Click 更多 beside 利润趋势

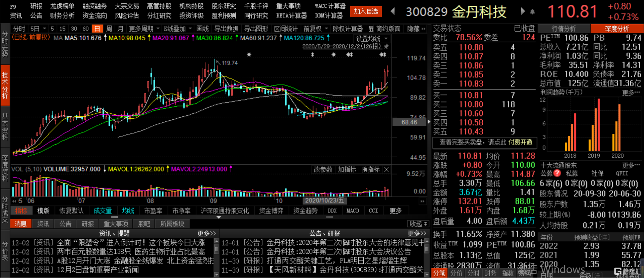(x=631, y=92)
